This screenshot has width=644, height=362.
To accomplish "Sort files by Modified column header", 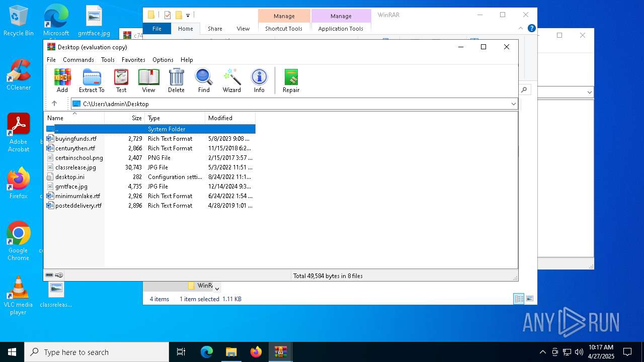I will 230,118.
